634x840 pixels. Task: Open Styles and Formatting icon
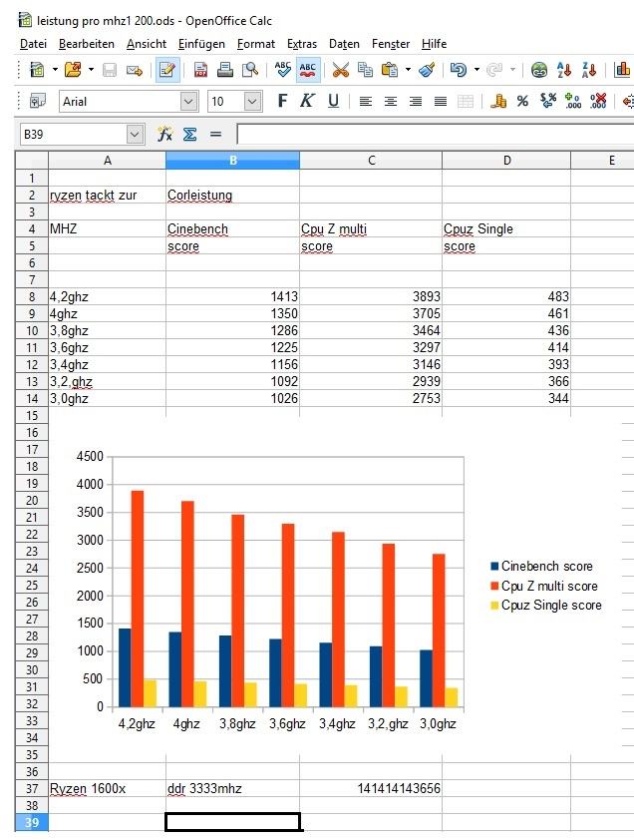point(37,101)
